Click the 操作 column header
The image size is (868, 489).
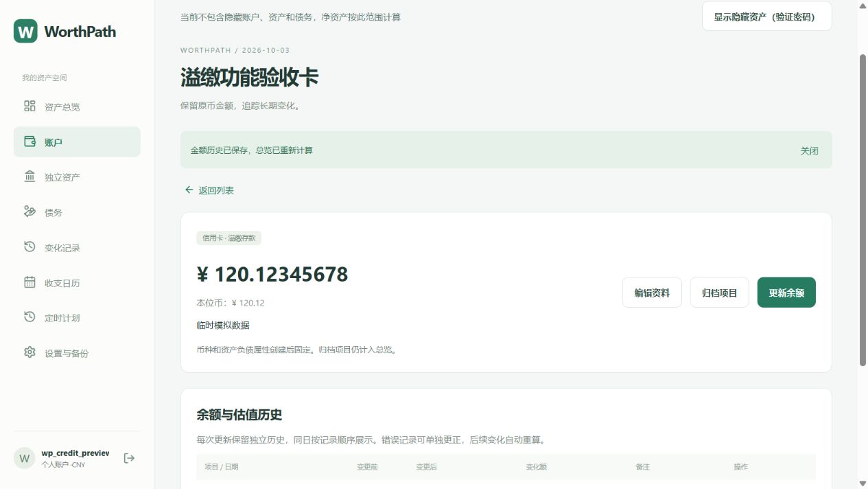point(741,467)
